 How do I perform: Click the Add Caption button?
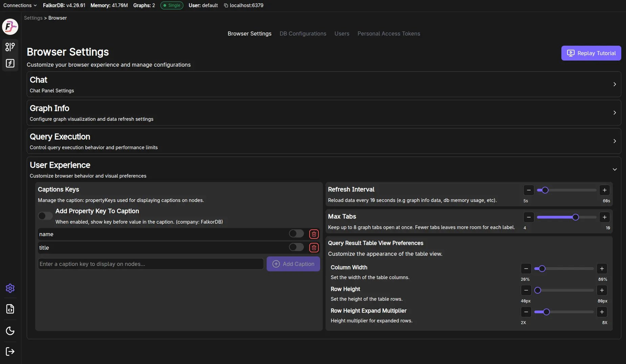pos(293,264)
